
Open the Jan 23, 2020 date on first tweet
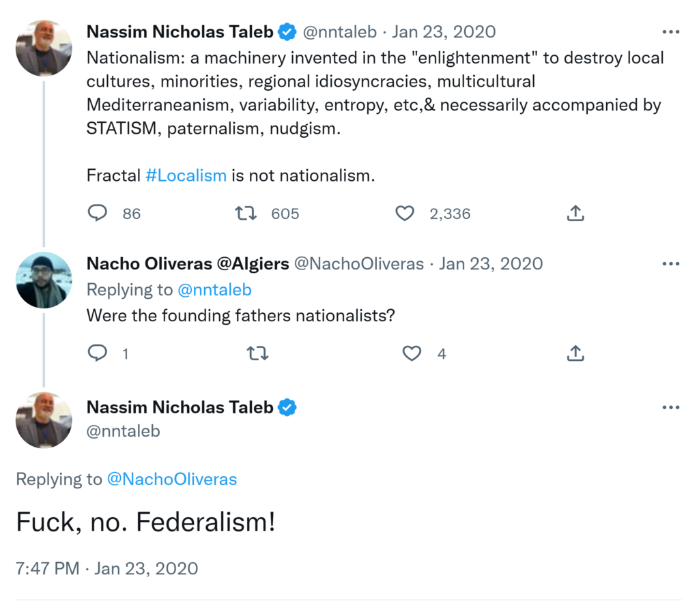[444, 32]
